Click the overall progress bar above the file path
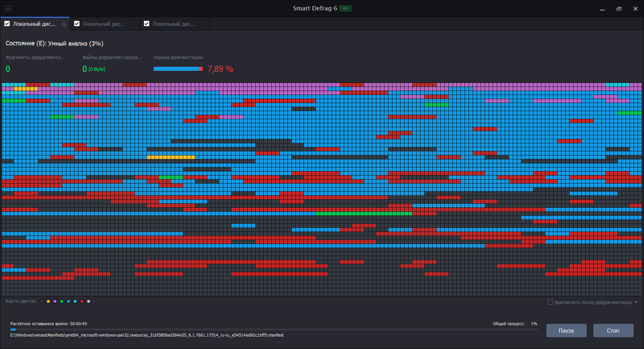 (274, 330)
